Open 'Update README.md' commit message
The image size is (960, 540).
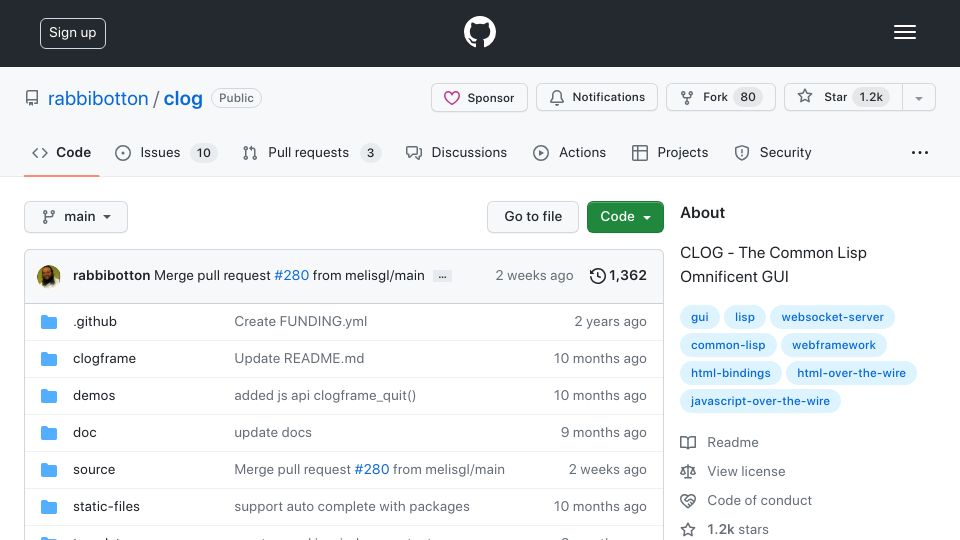(x=299, y=358)
